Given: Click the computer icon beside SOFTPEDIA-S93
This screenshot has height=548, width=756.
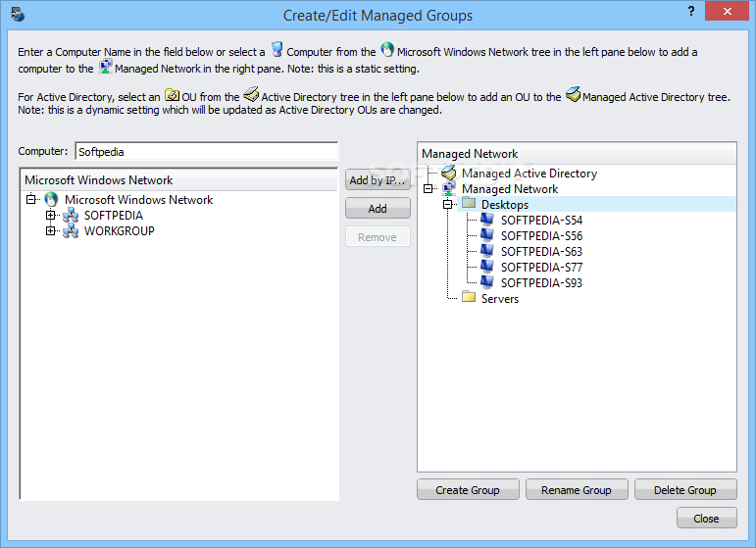Looking at the screenshot, I should click(x=487, y=282).
